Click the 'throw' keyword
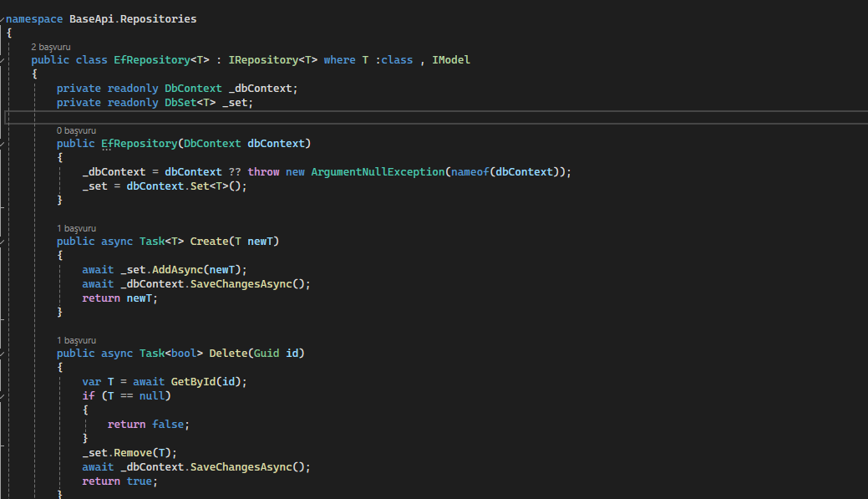Screen dimensions: 868x499 (x=263, y=171)
